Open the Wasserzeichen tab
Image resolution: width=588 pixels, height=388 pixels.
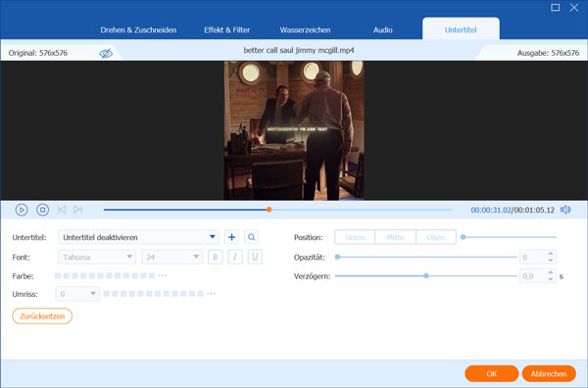coord(305,30)
